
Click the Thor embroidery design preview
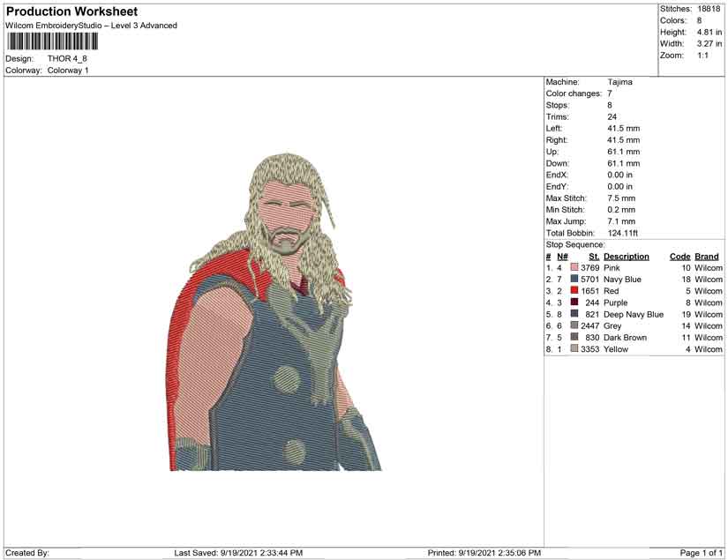(274, 312)
